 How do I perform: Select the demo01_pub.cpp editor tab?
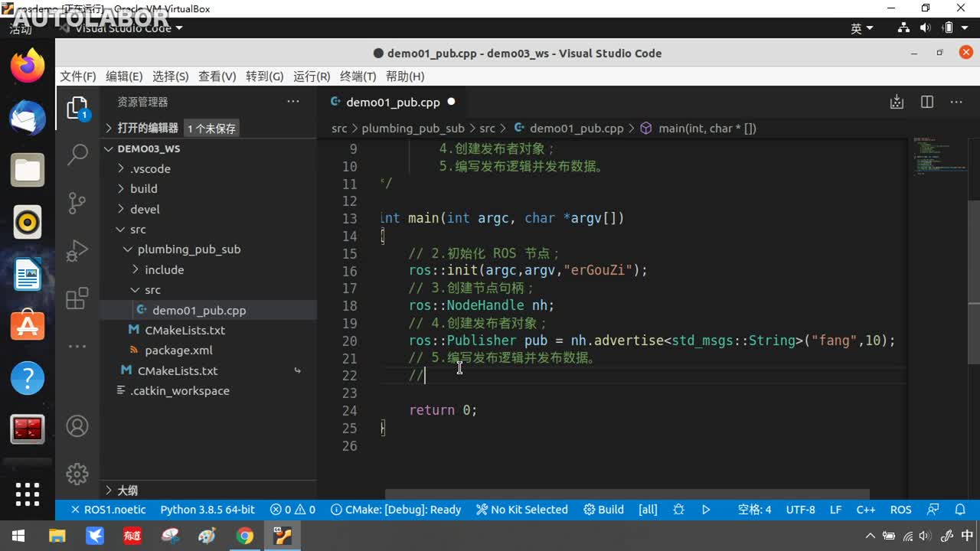coord(392,102)
